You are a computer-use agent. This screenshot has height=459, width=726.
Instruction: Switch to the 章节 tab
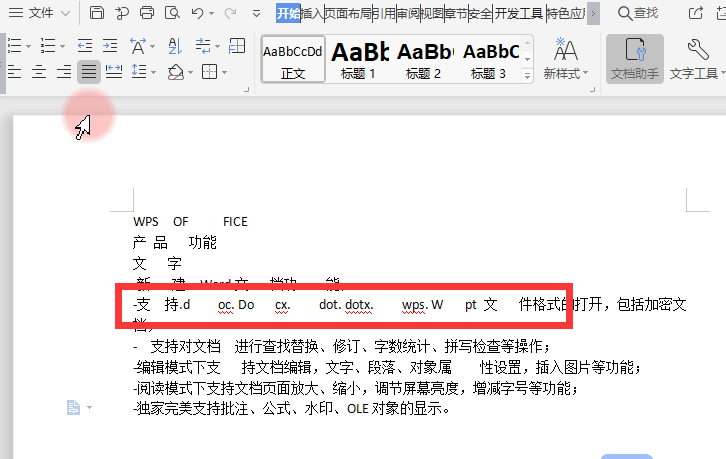(x=456, y=13)
